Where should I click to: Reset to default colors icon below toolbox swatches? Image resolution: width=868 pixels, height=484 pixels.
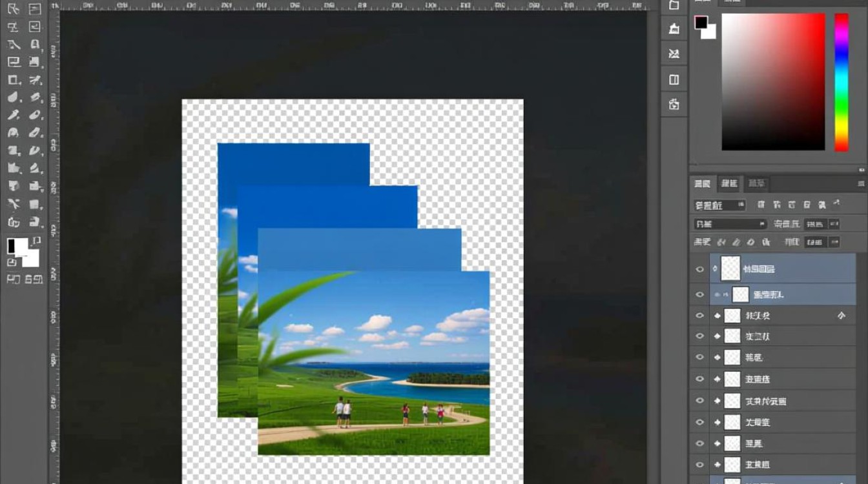pyautogui.click(x=12, y=263)
